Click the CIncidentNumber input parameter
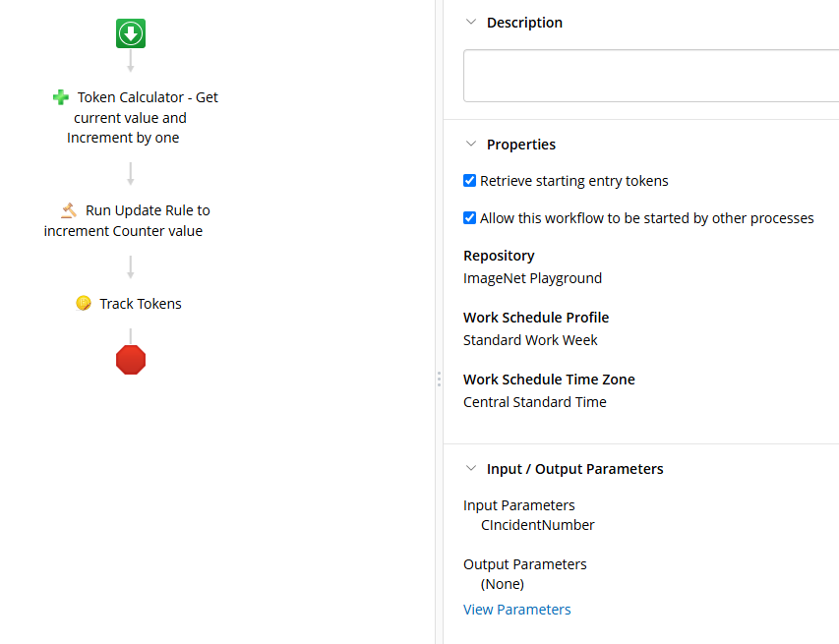The height and width of the screenshot is (644, 839). pos(537,525)
